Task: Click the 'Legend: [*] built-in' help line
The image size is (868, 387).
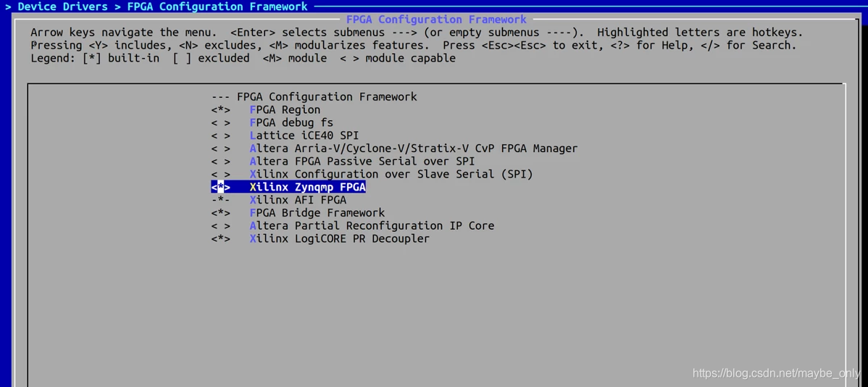Action: pos(243,58)
